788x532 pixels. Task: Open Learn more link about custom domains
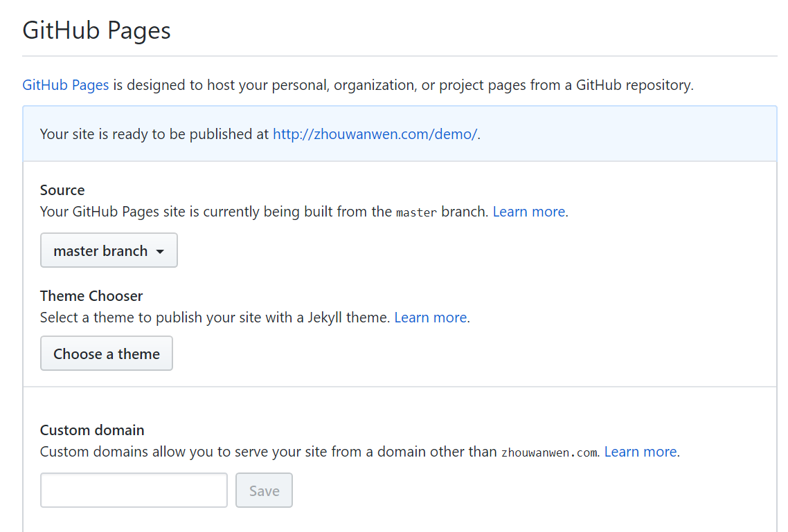(641, 452)
